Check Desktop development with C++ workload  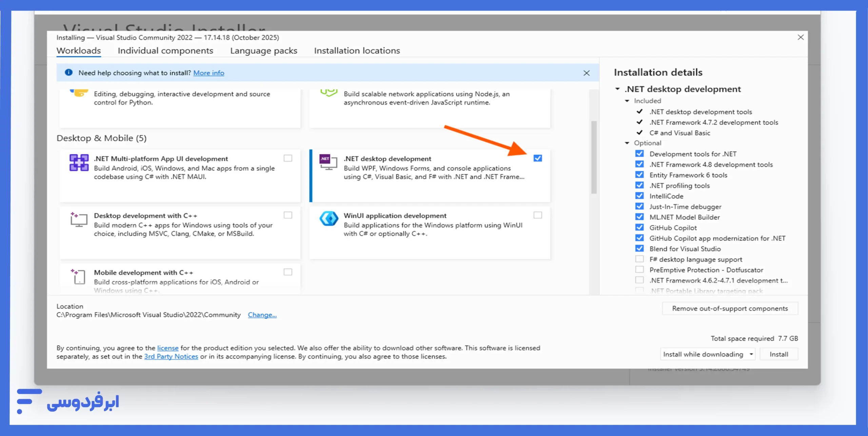(x=288, y=215)
